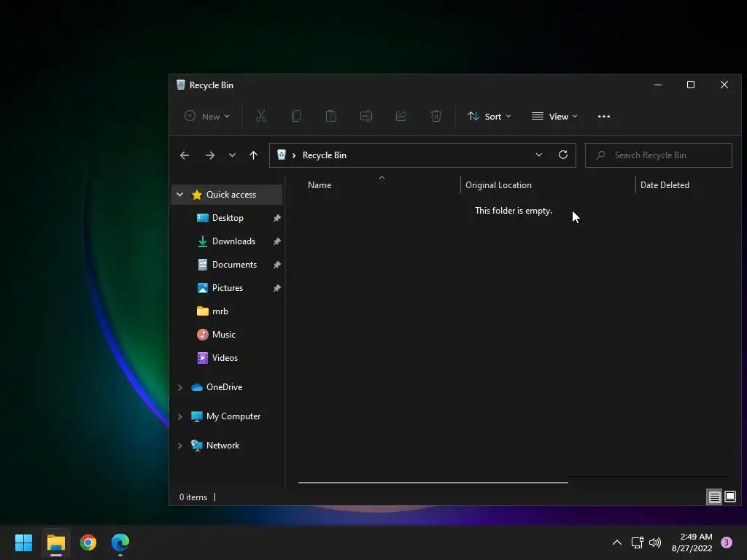747x560 pixels.
Task: Go back with the left arrow
Action: [185, 155]
